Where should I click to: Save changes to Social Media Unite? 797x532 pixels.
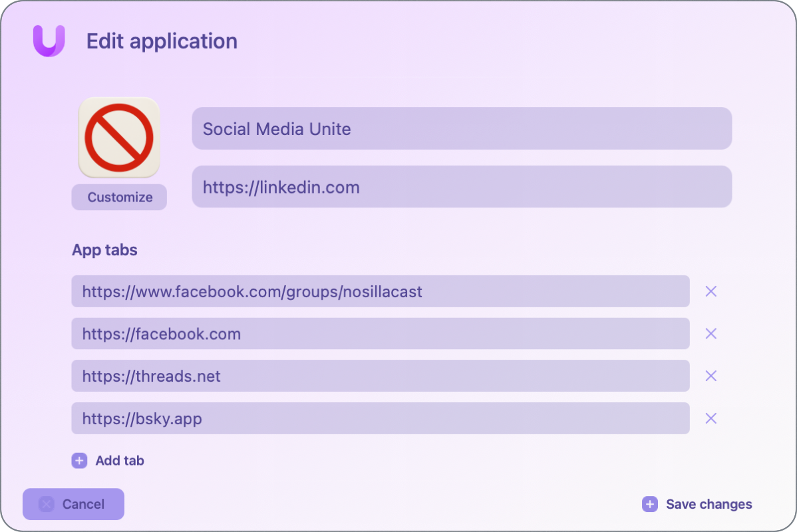tap(709, 504)
